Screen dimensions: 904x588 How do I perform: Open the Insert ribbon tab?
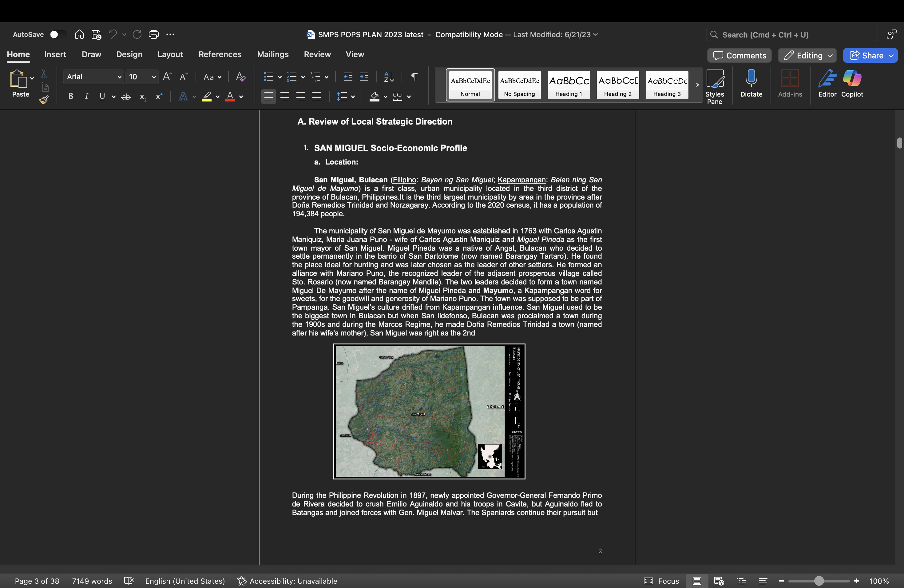click(55, 54)
